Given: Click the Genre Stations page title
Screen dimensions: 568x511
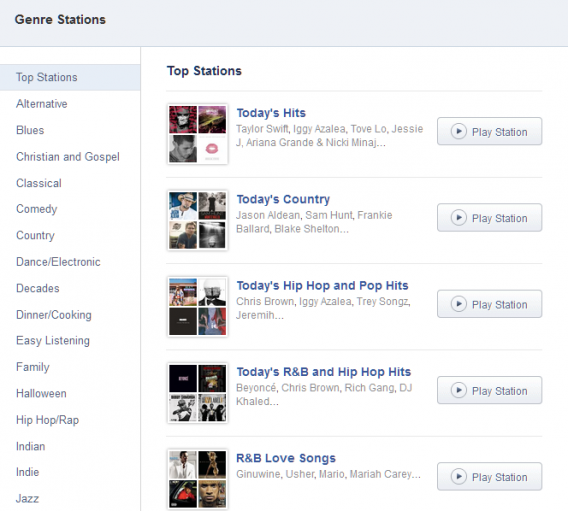Looking at the screenshot, I should tap(60, 20).
